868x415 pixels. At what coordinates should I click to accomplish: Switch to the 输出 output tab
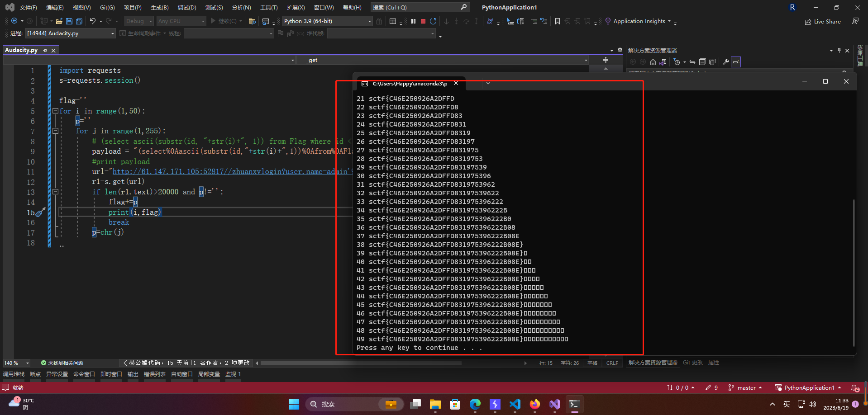(x=133, y=374)
